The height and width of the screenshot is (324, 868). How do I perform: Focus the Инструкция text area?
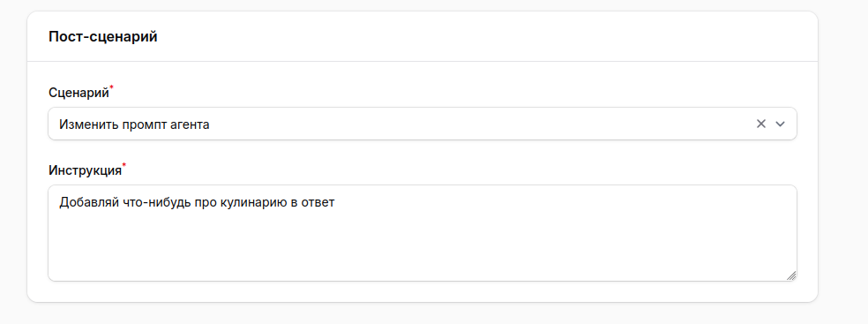(x=423, y=233)
